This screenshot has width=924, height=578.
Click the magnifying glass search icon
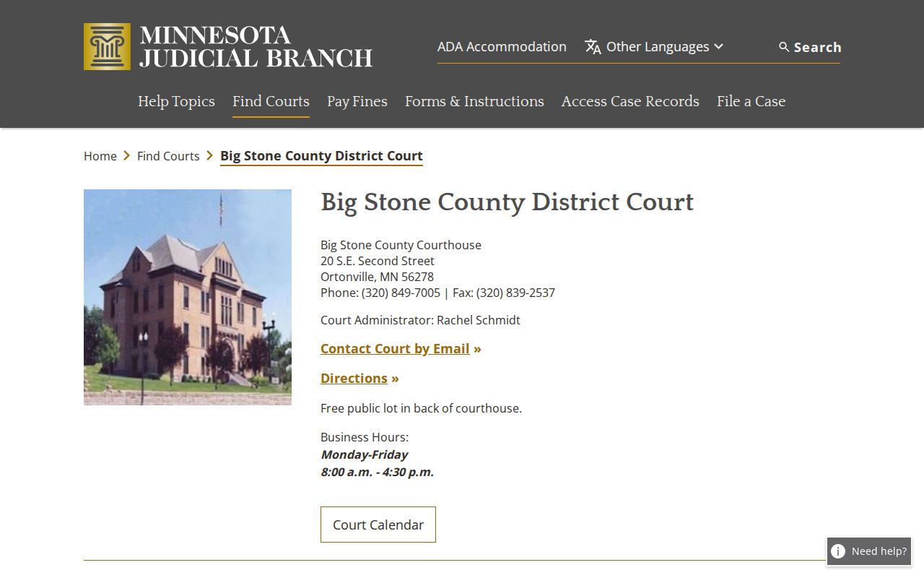[784, 47]
